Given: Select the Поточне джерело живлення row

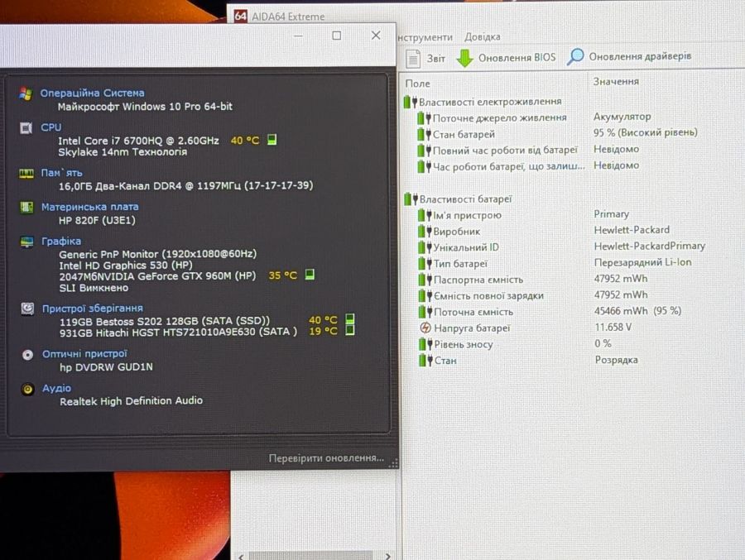Looking at the screenshot, I should click(x=535, y=117).
